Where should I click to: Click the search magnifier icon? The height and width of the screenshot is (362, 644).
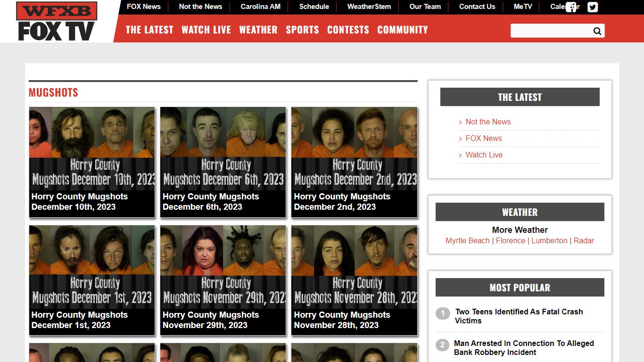click(x=597, y=31)
